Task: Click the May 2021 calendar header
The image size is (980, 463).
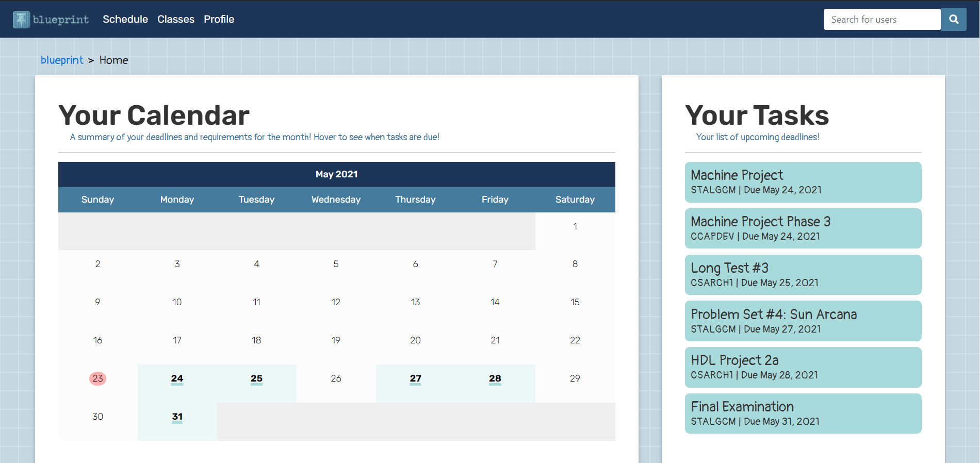Action: click(x=336, y=174)
